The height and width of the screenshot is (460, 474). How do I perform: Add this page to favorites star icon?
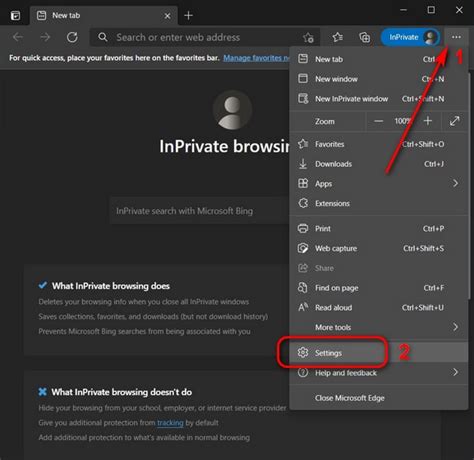coord(308,38)
